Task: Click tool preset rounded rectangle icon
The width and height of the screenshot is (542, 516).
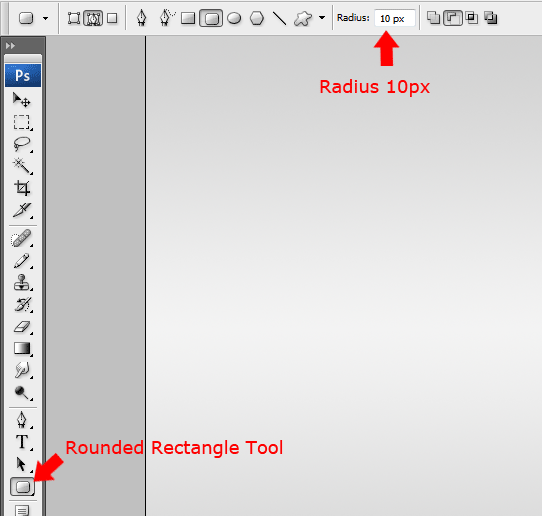Action: click(26, 18)
